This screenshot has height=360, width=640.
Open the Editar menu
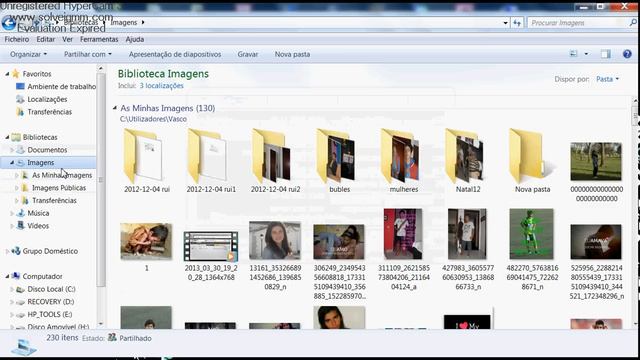tap(46, 39)
